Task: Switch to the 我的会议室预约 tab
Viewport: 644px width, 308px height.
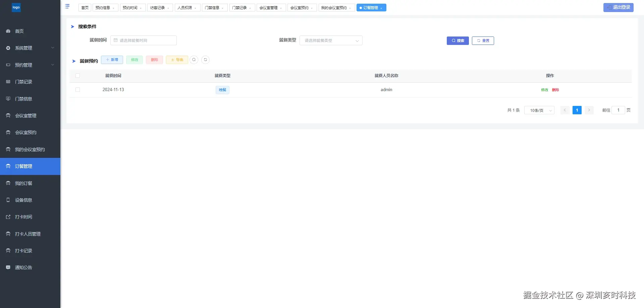Action: 336,8
